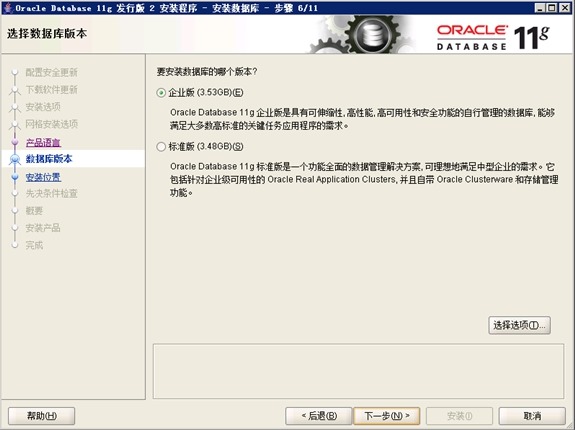The image size is (575, 430).
Task: Click the 下载软件更新 step label
Action: pyautogui.click(x=52, y=89)
